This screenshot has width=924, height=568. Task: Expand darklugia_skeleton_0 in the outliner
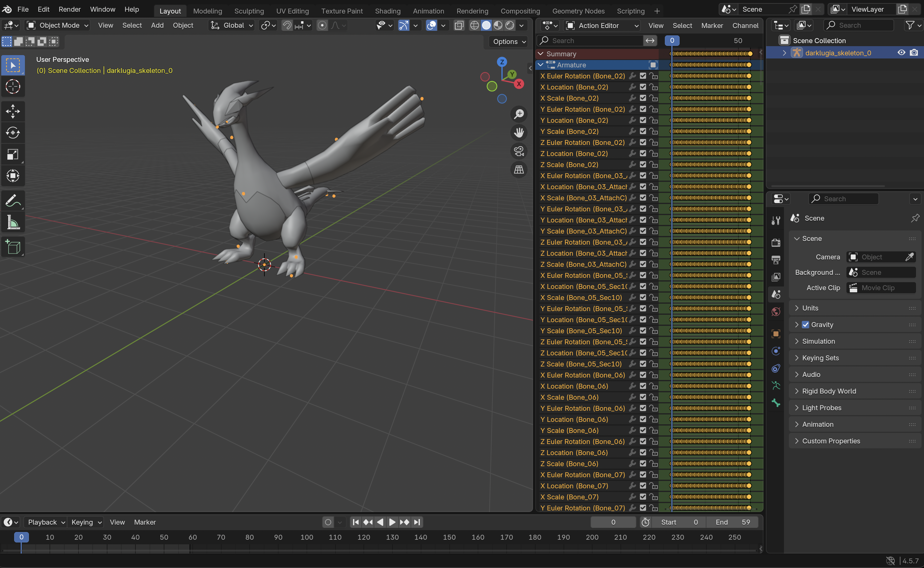click(x=784, y=53)
